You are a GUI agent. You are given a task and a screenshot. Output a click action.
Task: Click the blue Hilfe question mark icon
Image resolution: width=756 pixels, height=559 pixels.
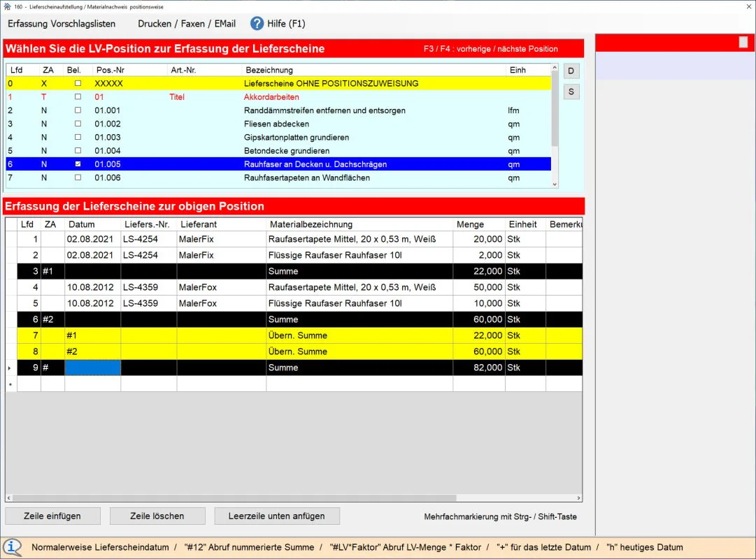coord(257,23)
